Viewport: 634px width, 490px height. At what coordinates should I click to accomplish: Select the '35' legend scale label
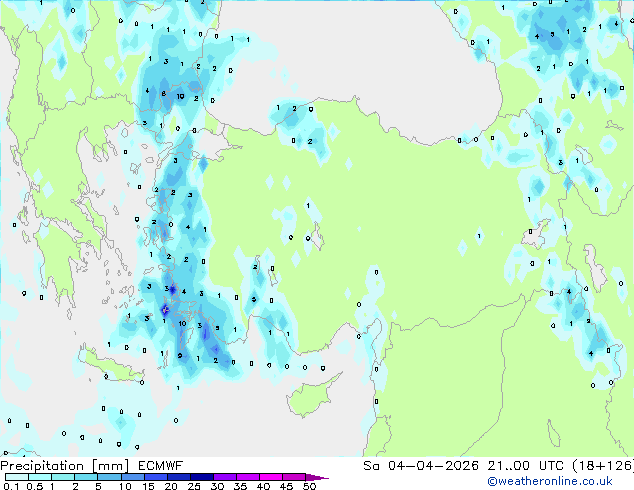click(241, 486)
